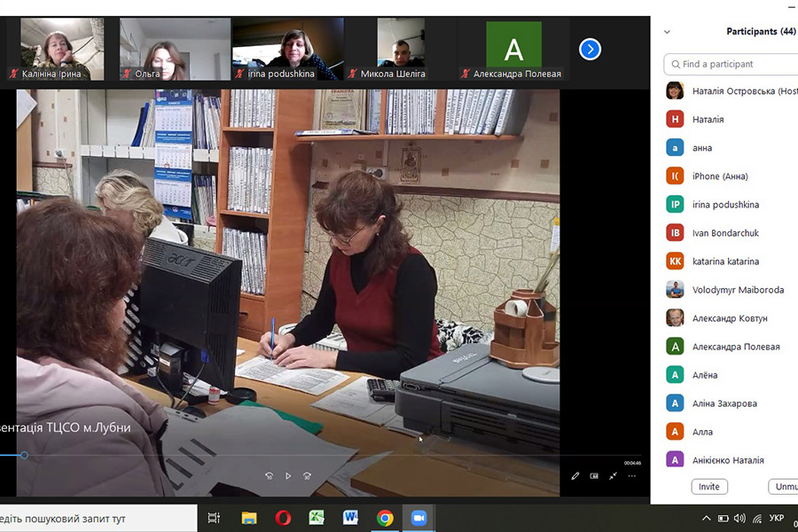Skip forward with the forward icon
The width and height of the screenshot is (798, 532).
[307, 476]
